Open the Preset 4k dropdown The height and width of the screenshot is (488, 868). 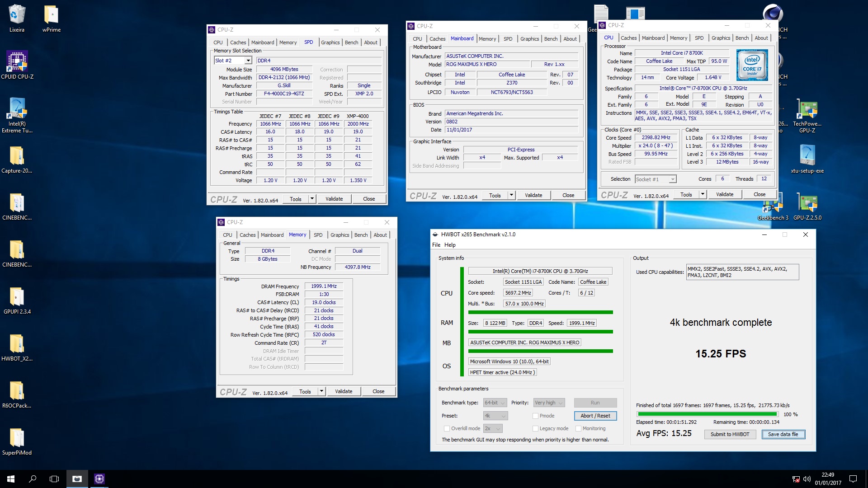point(495,416)
